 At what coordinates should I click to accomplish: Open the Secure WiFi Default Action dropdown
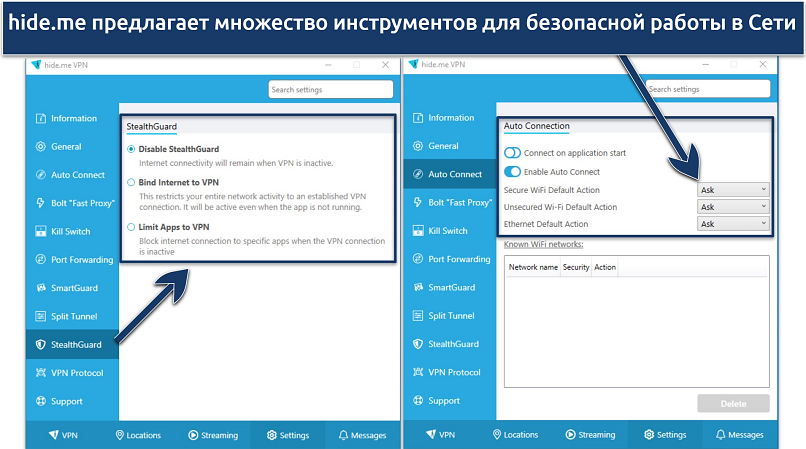pos(733,189)
